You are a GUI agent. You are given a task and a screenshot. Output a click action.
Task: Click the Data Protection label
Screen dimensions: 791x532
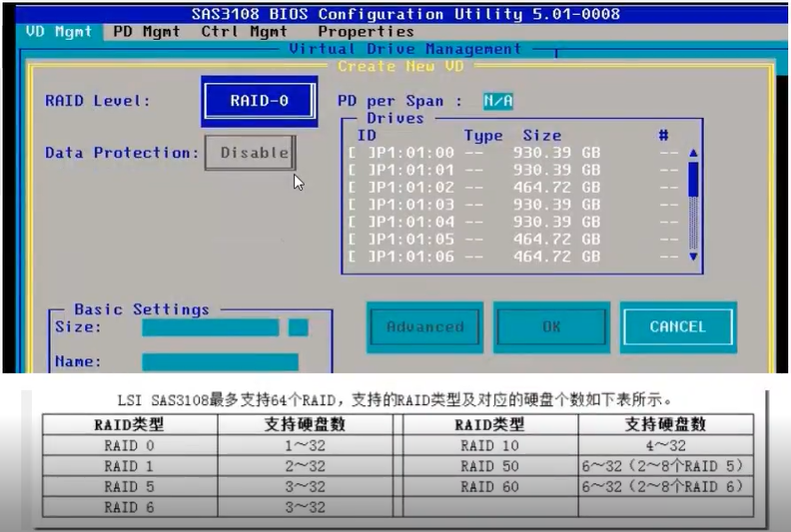[122, 153]
